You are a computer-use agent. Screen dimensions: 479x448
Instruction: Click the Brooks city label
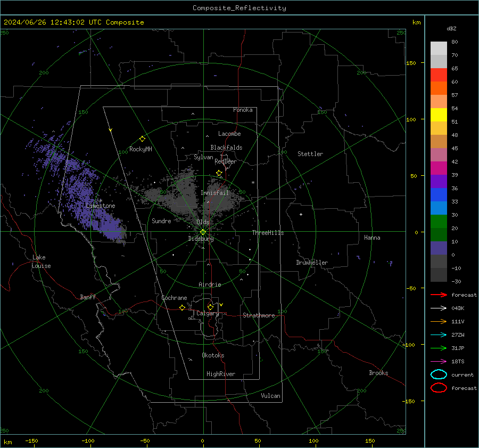point(378,373)
